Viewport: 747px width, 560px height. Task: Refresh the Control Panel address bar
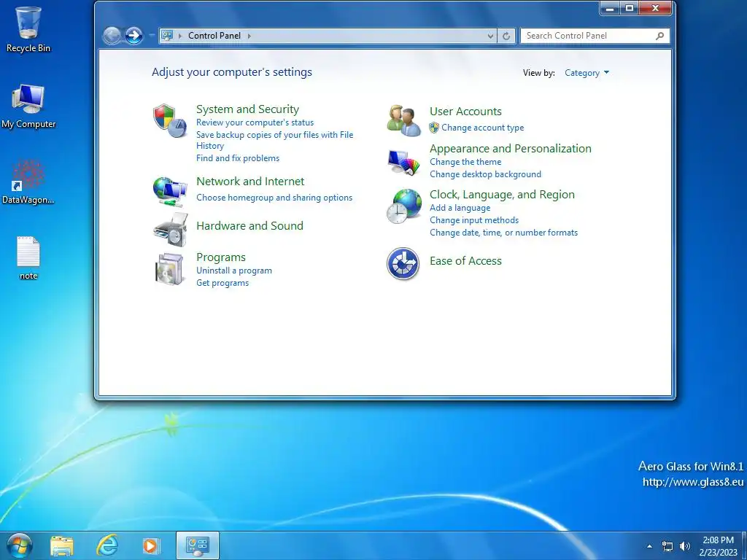click(x=506, y=36)
